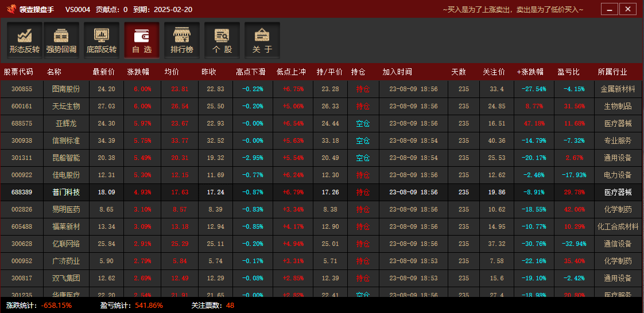Sort by 最新价 column header

pyautogui.click(x=103, y=72)
